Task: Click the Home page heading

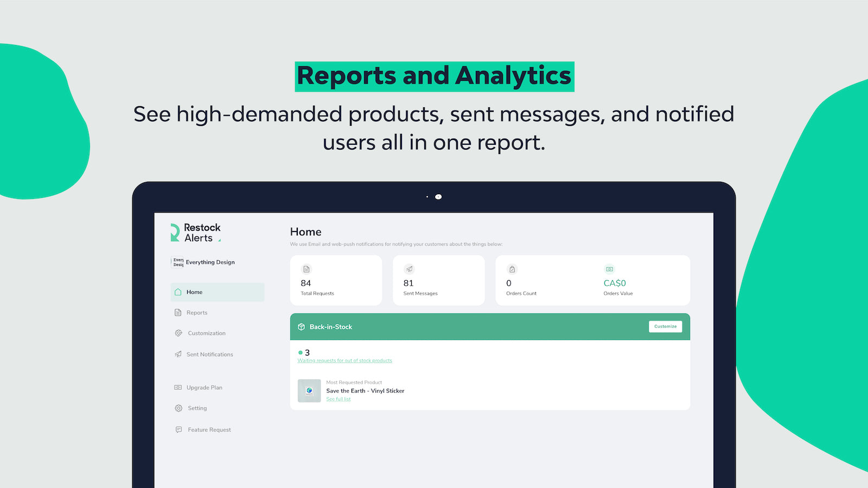Action: click(306, 232)
